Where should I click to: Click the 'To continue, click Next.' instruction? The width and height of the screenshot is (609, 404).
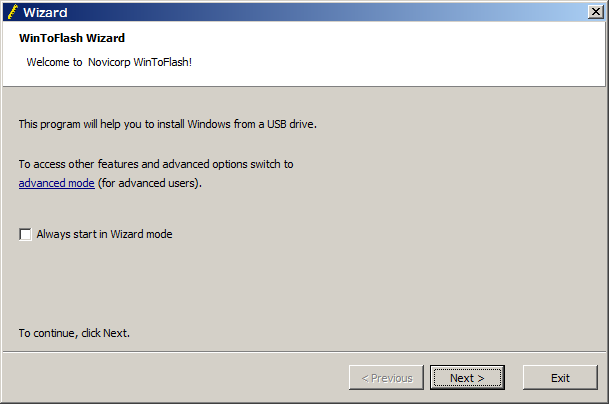coord(74,333)
